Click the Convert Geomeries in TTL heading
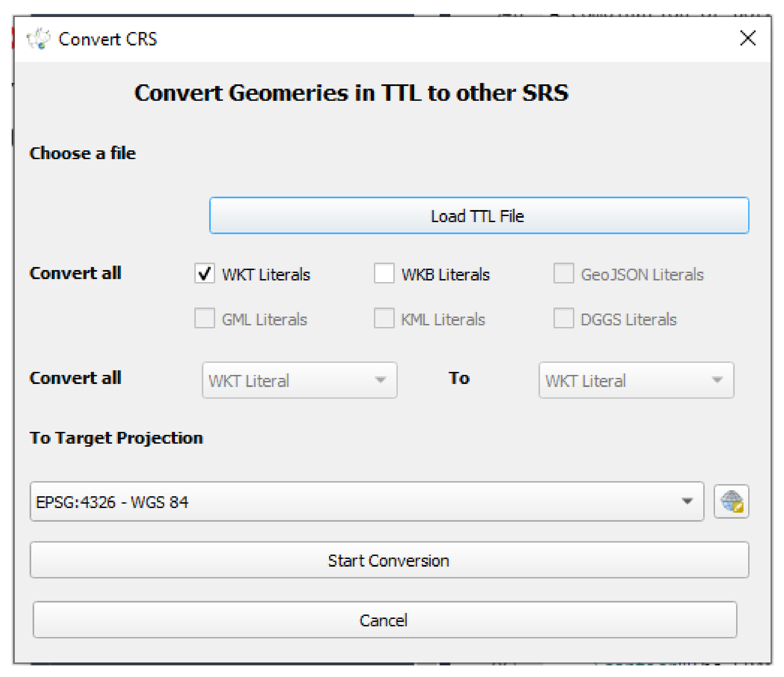 coord(351,93)
